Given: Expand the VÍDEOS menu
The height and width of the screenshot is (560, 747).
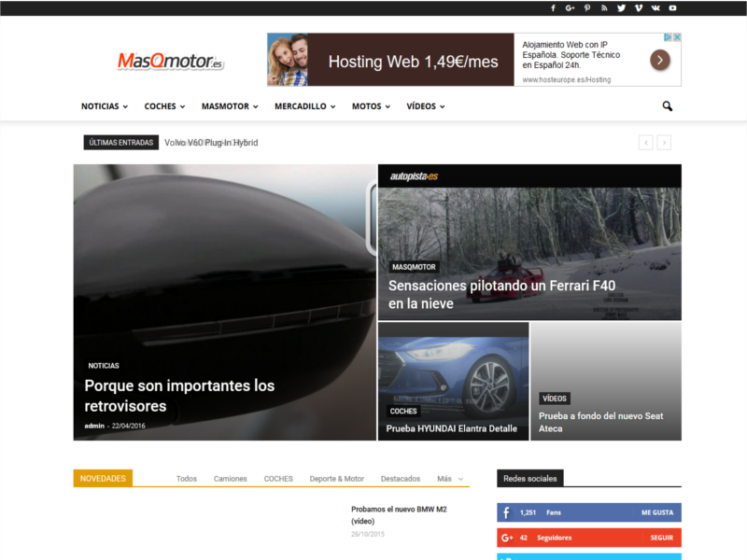Looking at the screenshot, I should point(426,106).
